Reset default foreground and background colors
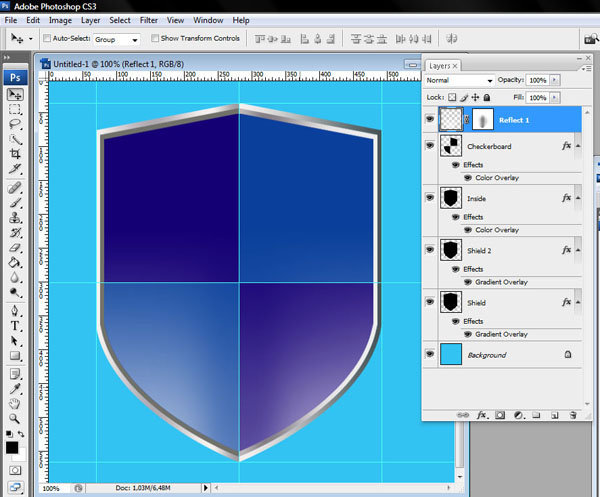The width and height of the screenshot is (600, 497). 9,434
